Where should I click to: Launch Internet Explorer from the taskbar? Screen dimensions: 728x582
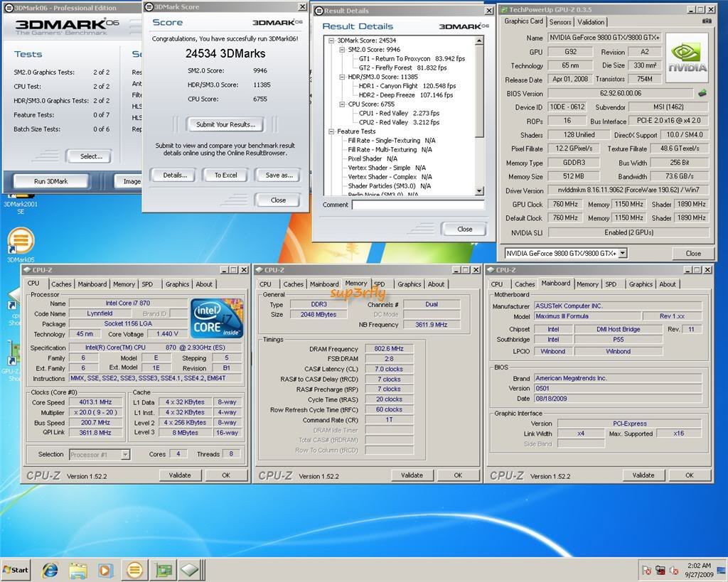point(50,569)
